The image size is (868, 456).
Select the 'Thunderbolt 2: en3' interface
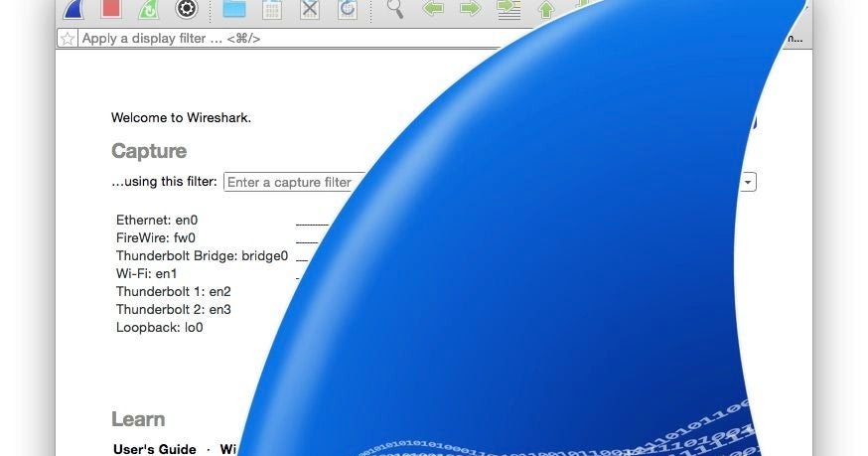(173, 309)
